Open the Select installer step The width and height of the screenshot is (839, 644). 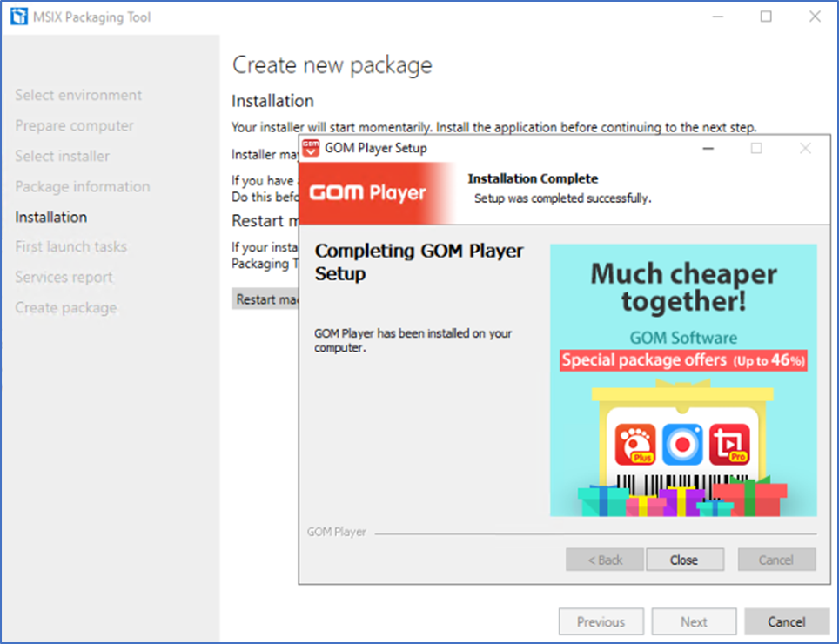click(x=62, y=156)
